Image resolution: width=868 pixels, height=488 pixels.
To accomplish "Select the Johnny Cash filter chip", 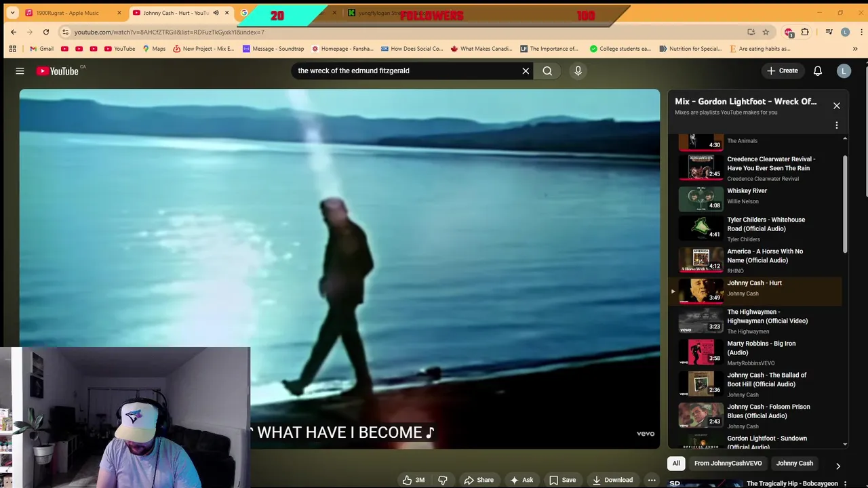I will pyautogui.click(x=795, y=463).
